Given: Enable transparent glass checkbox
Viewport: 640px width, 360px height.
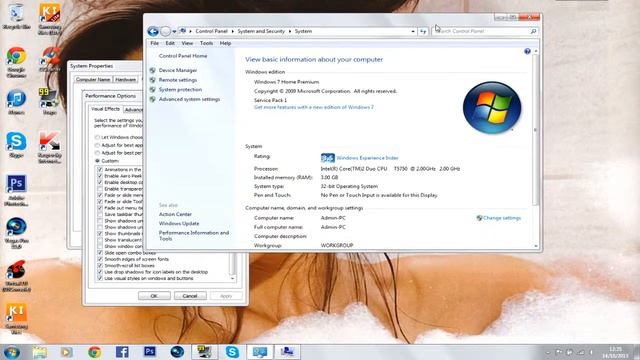Looking at the screenshot, I should click(100, 189).
